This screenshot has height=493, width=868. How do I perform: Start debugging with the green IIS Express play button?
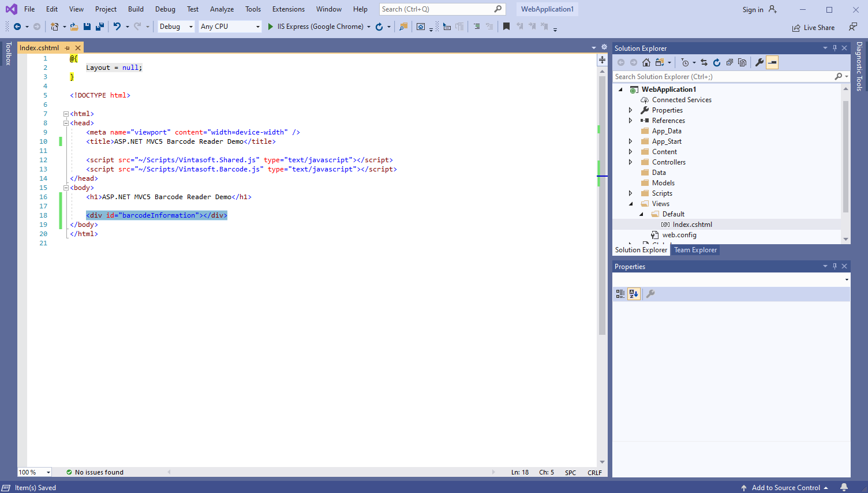(270, 27)
